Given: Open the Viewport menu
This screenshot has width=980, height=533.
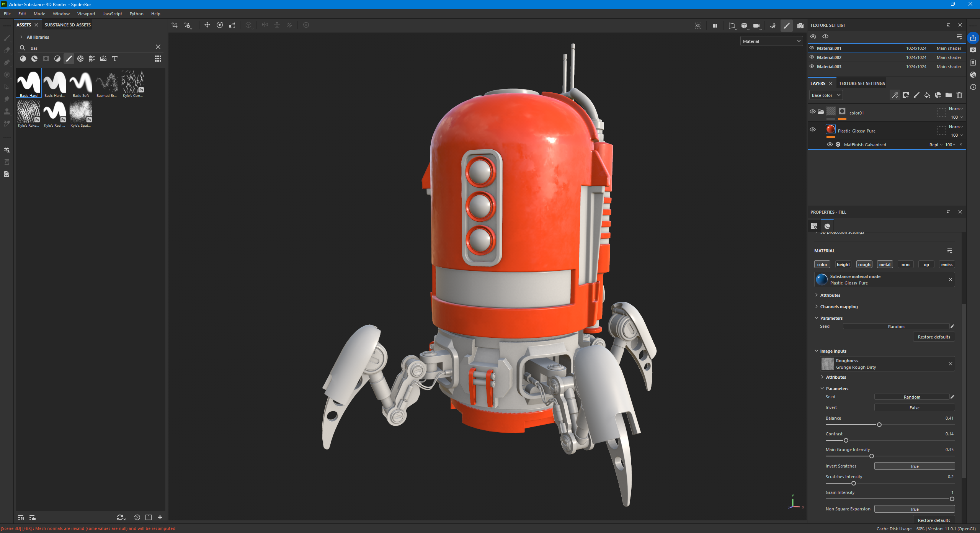Looking at the screenshot, I should pos(86,14).
